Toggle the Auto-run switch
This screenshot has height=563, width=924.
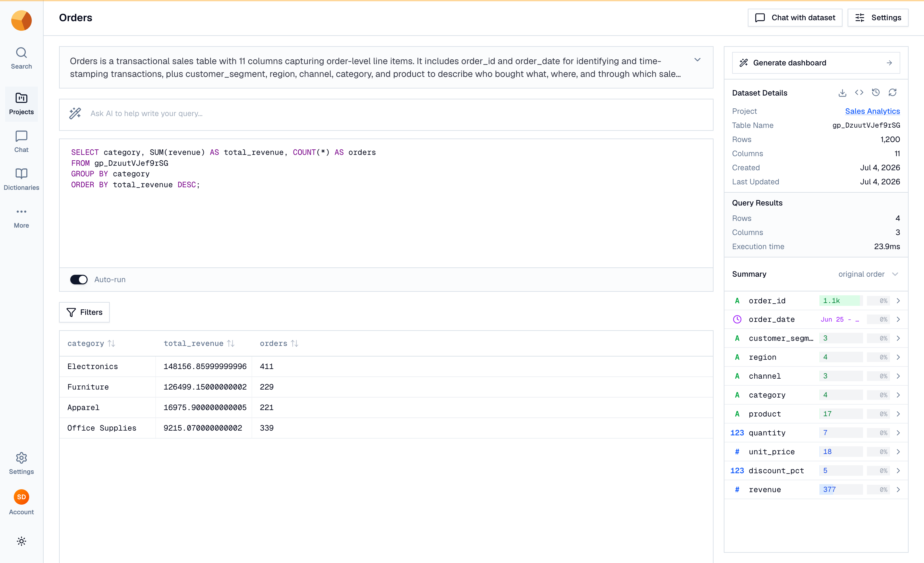(79, 280)
